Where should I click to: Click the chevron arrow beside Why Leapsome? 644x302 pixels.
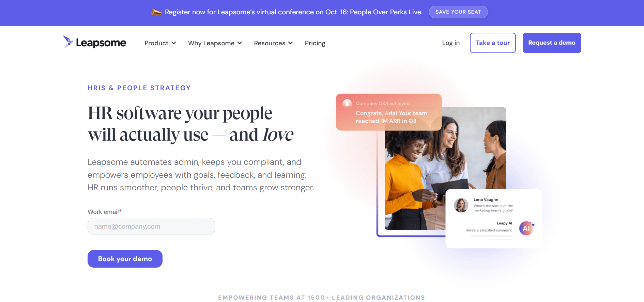pos(240,43)
